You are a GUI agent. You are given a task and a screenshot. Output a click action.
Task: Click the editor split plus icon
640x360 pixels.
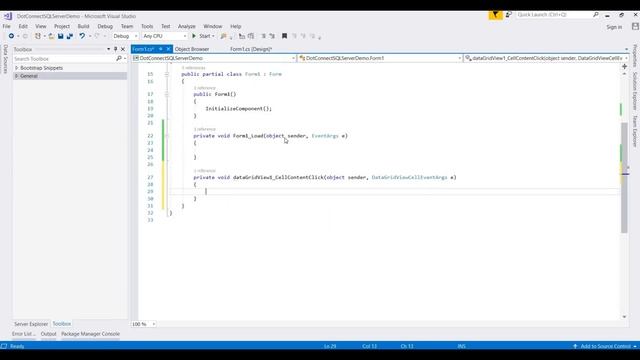[x=624, y=66]
